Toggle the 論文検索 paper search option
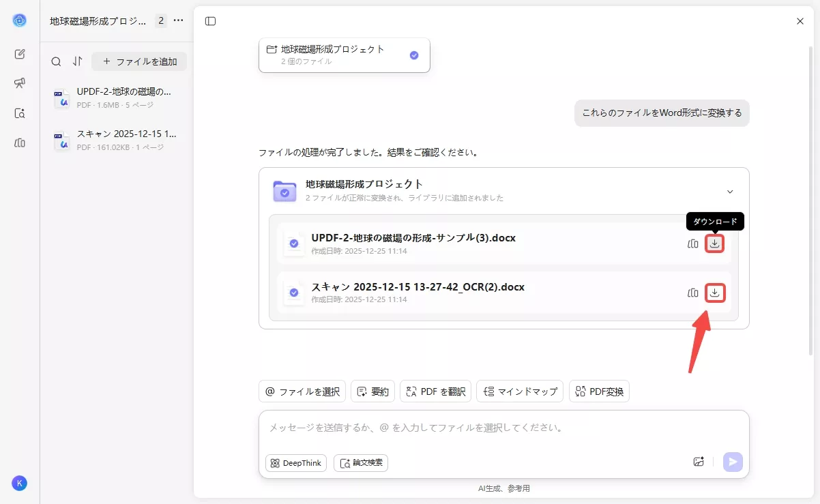Screen dimensions: 820x504 pos(360,463)
